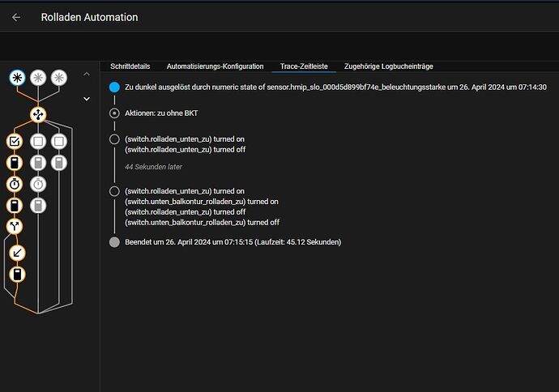Click the 44 Sekunden later text
Viewport: 559px width, 392px height.
(x=153, y=167)
